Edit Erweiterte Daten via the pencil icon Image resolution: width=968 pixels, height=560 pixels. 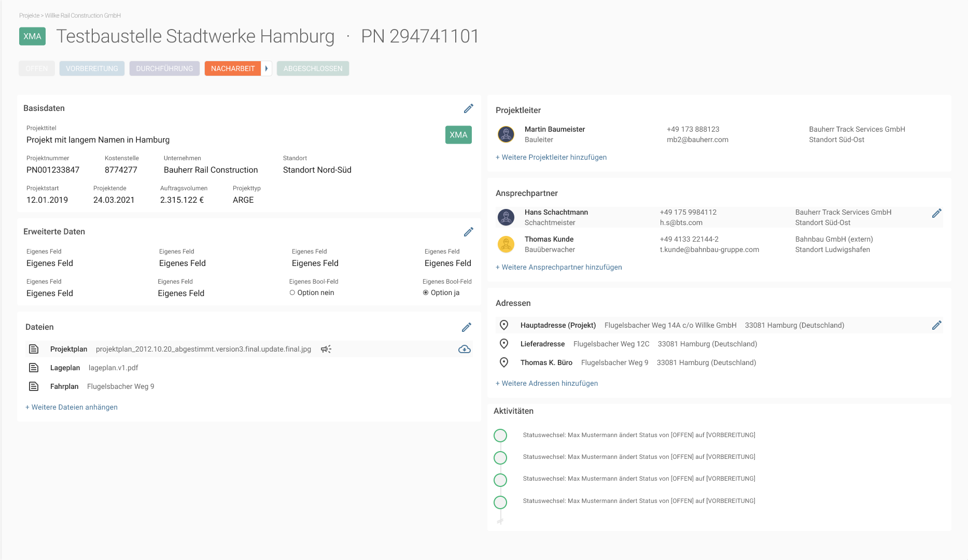tap(469, 232)
